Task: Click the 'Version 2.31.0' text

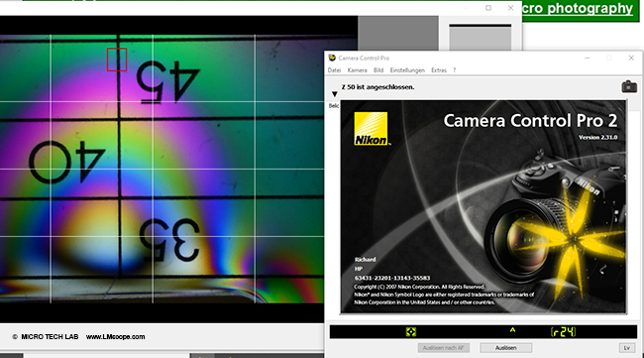Action: 598,137
